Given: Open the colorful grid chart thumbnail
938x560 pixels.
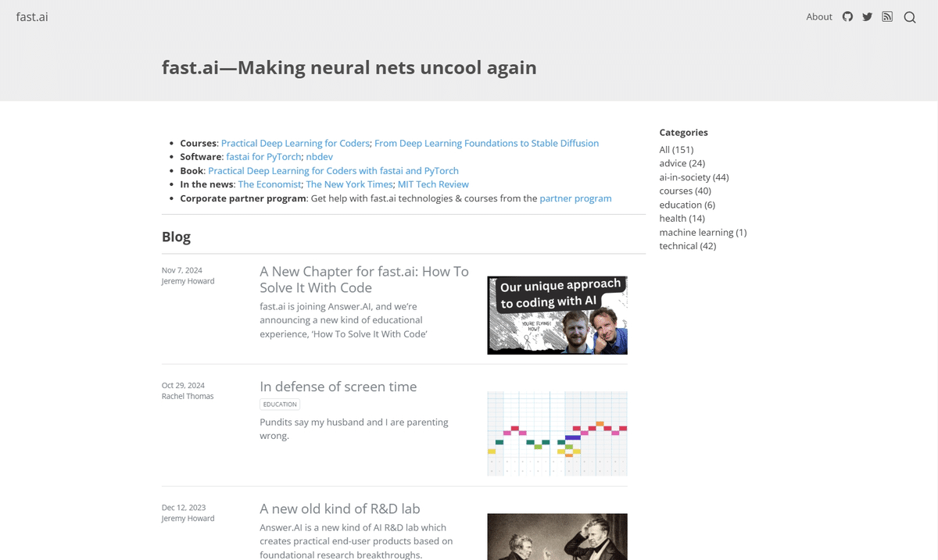Looking at the screenshot, I should point(557,433).
